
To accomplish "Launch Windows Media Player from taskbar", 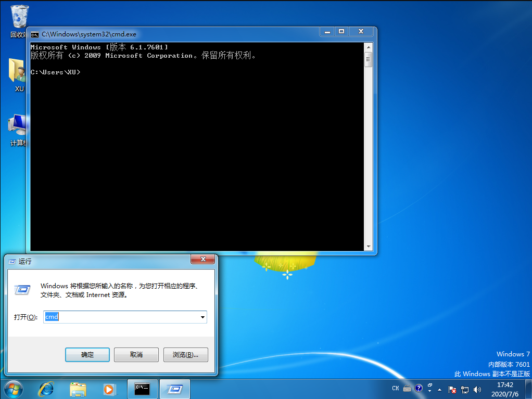I will click(109, 389).
